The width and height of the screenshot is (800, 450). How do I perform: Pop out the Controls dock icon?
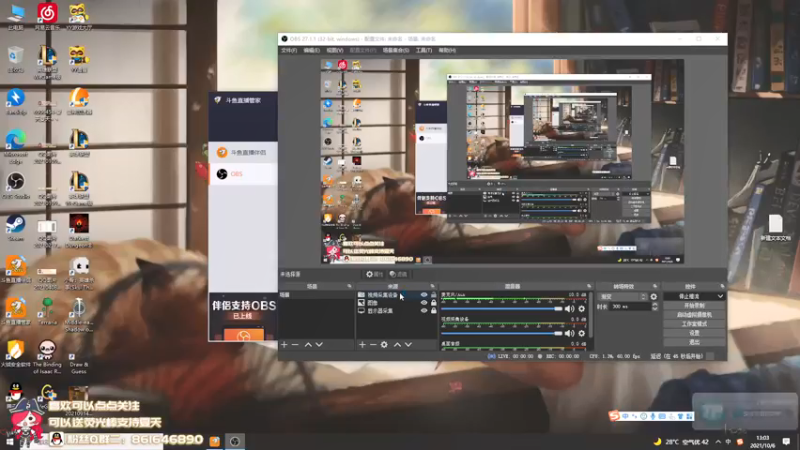tap(722, 286)
